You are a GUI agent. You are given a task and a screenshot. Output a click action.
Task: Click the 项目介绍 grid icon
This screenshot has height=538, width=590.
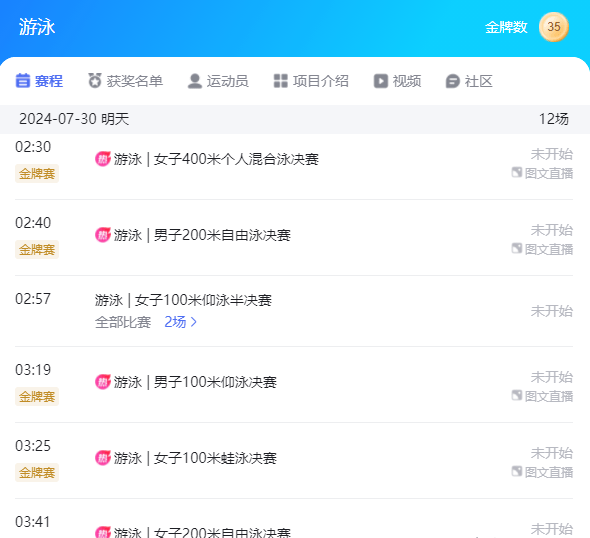click(x=281, y=81)
